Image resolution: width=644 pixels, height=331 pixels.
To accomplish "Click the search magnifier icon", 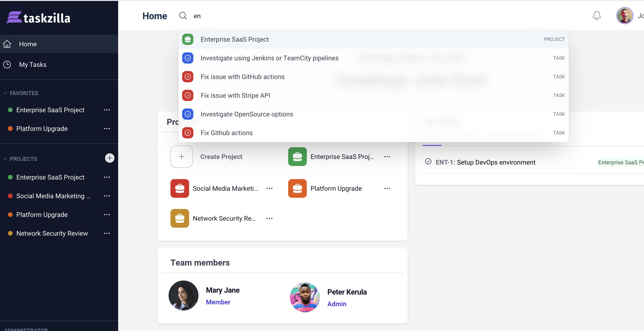I will click(x=183, y=16).
